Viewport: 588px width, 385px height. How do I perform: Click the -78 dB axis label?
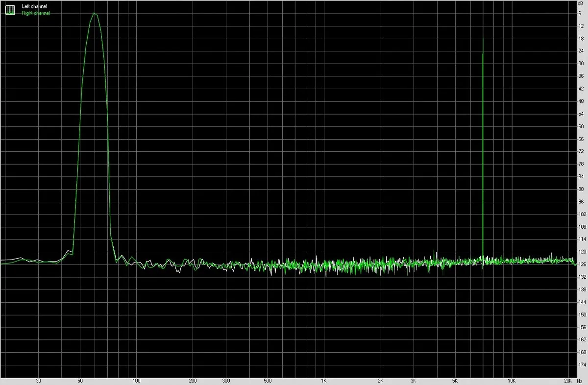581,164
